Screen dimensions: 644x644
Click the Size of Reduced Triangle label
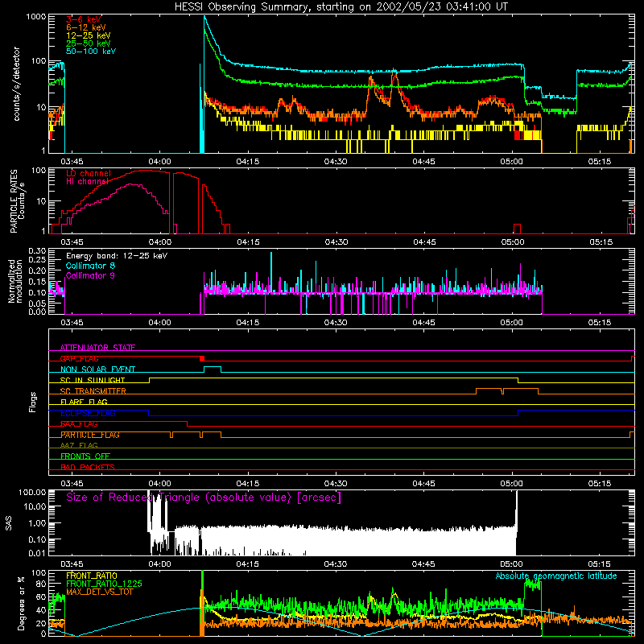(204, 497)
